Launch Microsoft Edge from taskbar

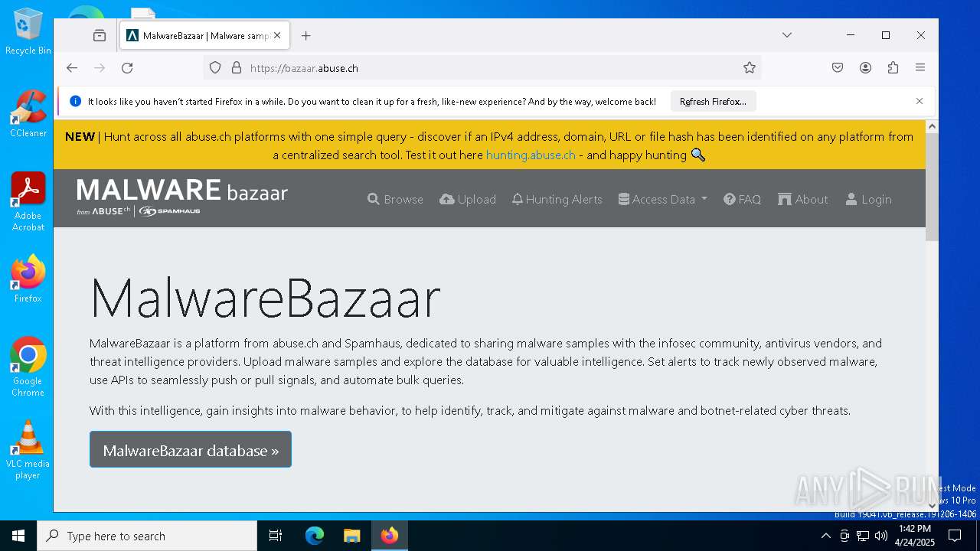pyautogui.click(x=315, y=536)
